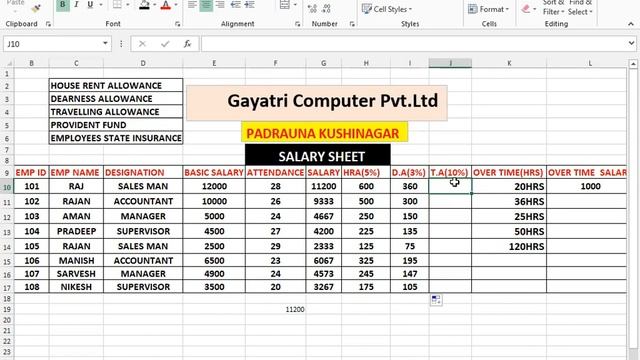
Task: Select cell with 11200 in row 19
Action: [x=275, y=309]
